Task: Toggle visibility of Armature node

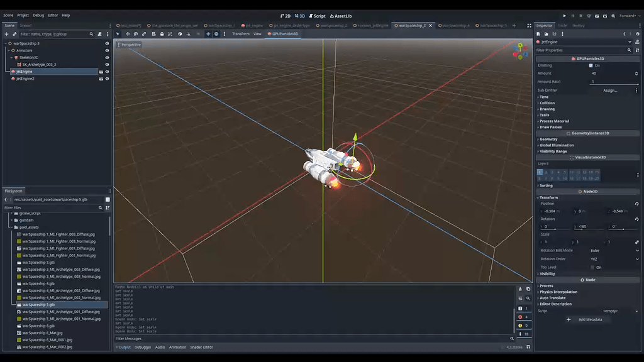Action: 107,50
